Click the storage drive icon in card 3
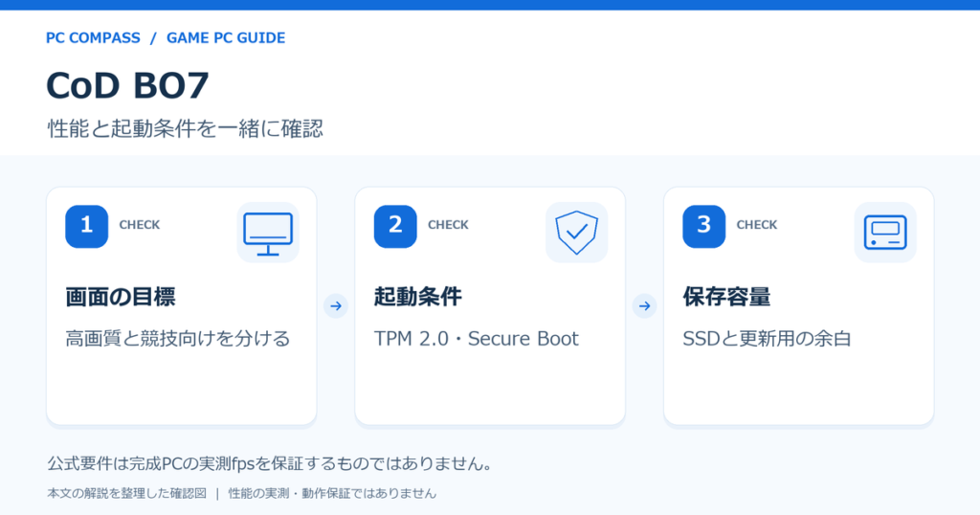Screen dimensions: 980x515 pos(885,233)
